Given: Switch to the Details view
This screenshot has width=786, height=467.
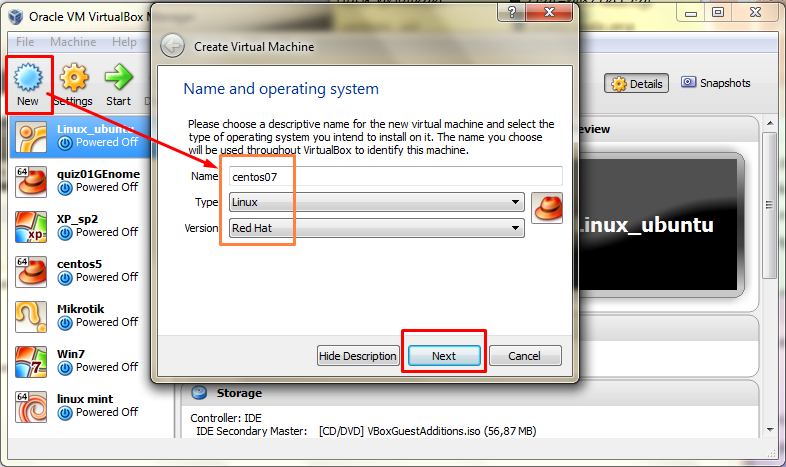Looking at the screenshot, I should (x=637, y=83).
